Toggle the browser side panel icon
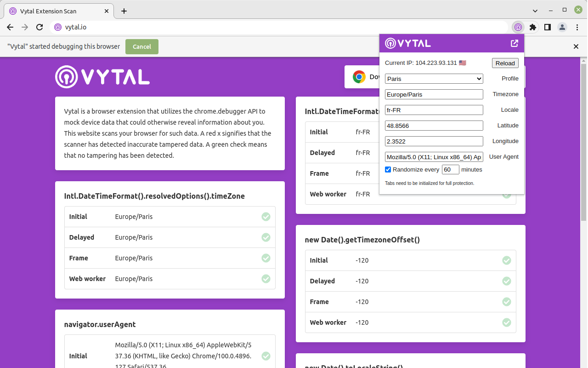 pos(548,27)
